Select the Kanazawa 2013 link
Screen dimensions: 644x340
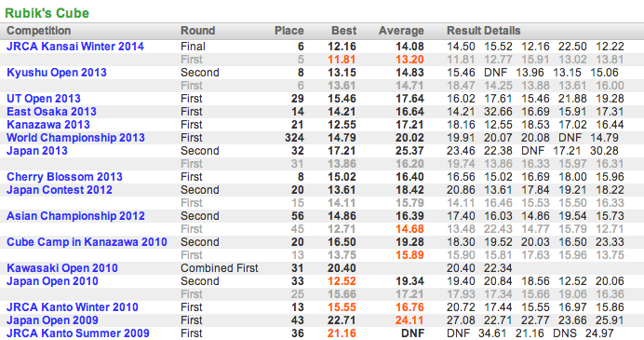point(48,125)
